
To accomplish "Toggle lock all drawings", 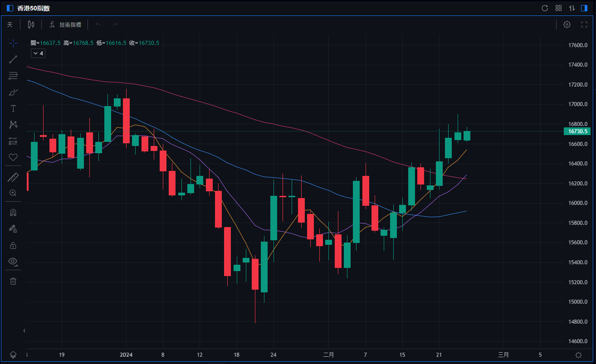I will (13, 245).
